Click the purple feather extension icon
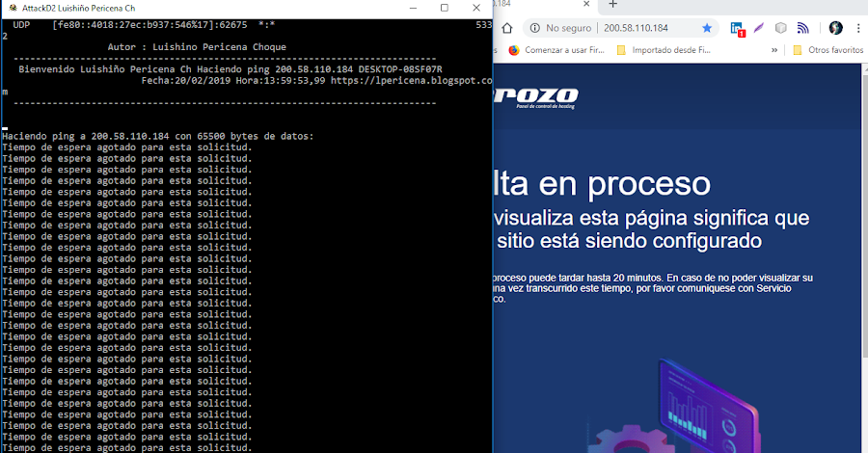This screenshot has width=868, height=453. coord(758,28)
